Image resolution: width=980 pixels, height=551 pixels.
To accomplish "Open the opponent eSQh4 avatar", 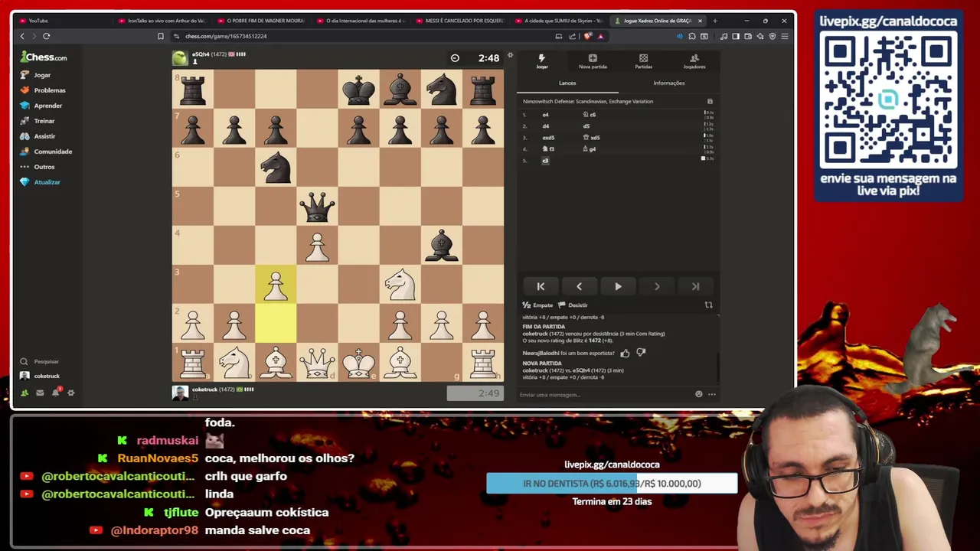I will (179, 58).
